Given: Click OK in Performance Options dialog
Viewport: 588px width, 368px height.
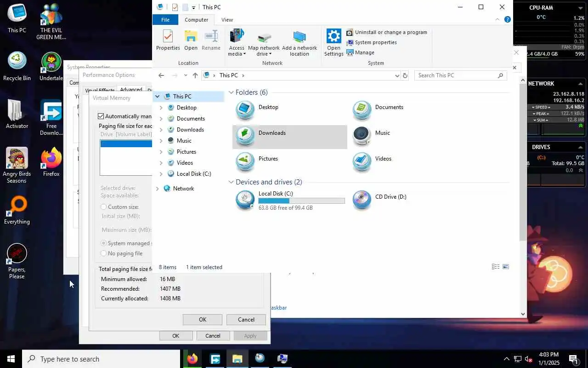Looking at the screenshot, I should (x=175, y=336).
